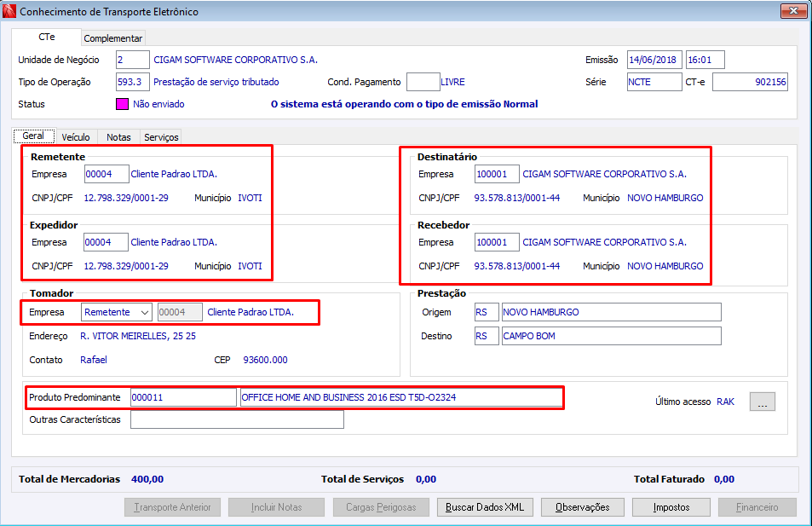Viewport: 812px width, 526px height.
Task: Click the ellipsis button next to Último acesso
Action: 763,402
